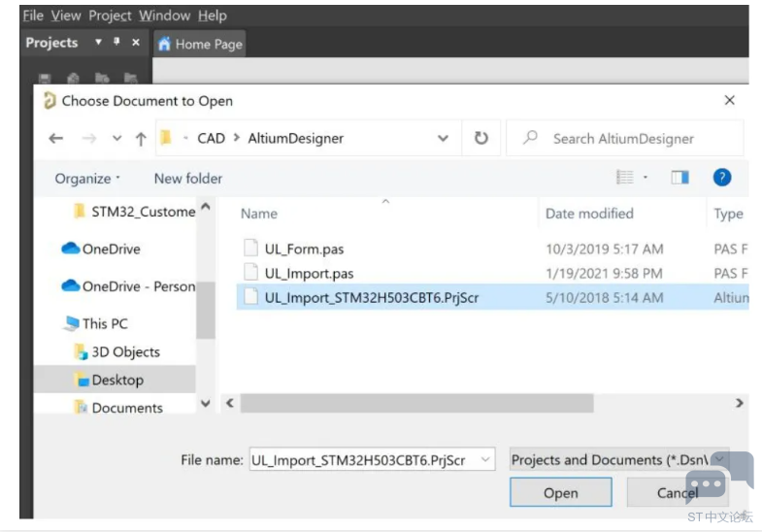The height and width of the screenshot is (532, 762).
Task: Expand the File name dropdown arrow
Action: pos(485,459)
